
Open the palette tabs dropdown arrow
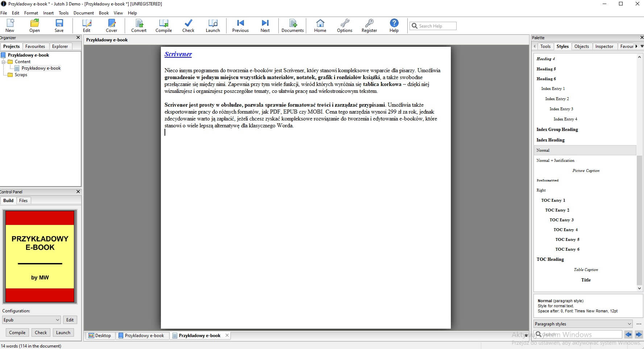pyautogui.click(x=642, y=46)
